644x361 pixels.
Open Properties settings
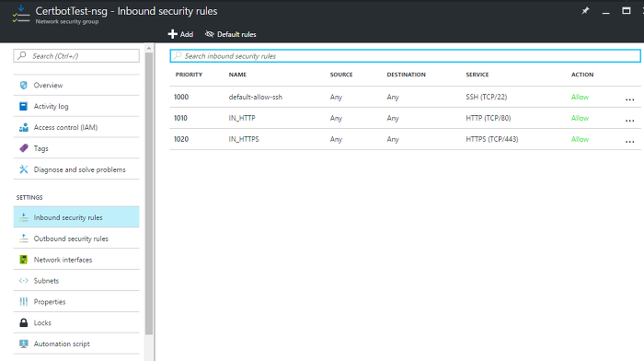click(x=76, y=302)
